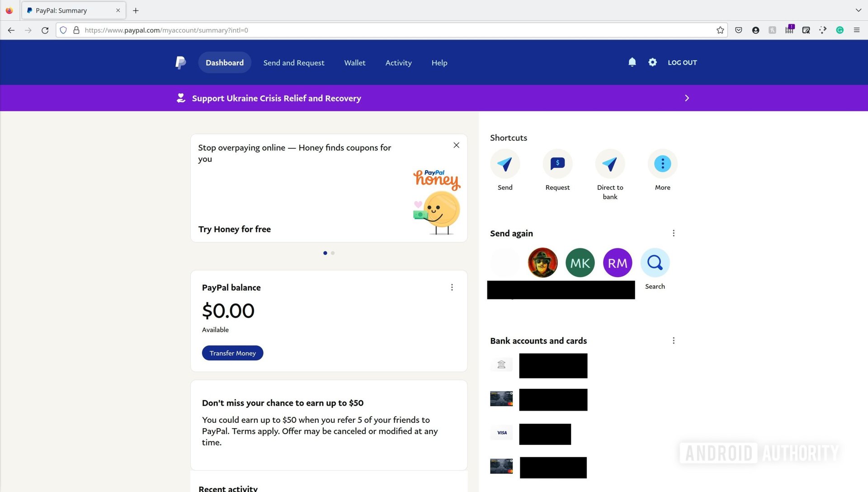868x492 pixels.
Task: Click the PayPal Request money icon
Action: tap(557, 163)
